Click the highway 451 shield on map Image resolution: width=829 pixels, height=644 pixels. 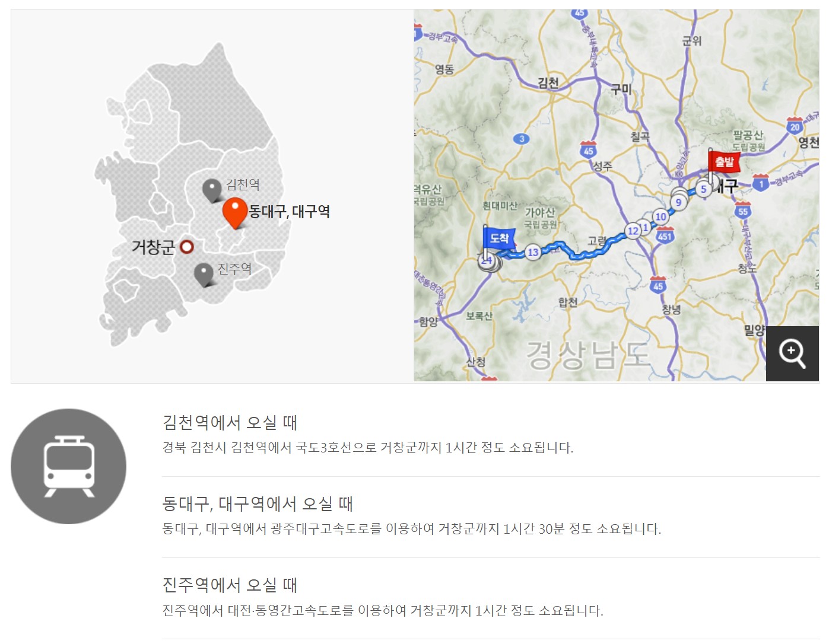(x=665, y=235)
